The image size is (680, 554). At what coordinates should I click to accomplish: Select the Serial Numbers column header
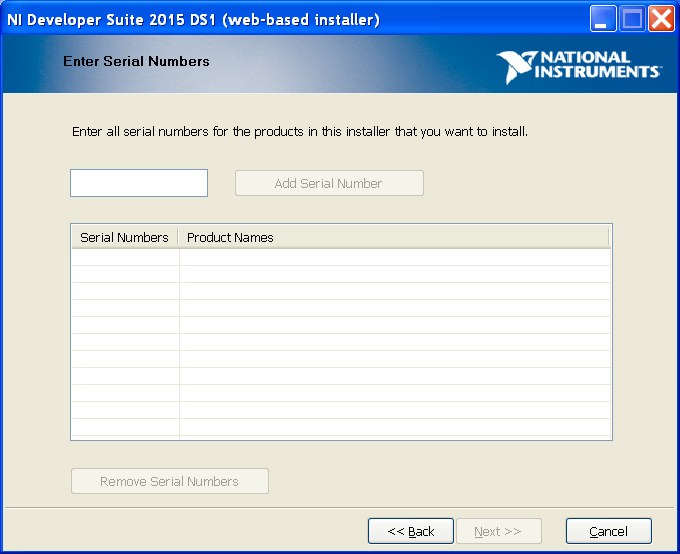124,237
